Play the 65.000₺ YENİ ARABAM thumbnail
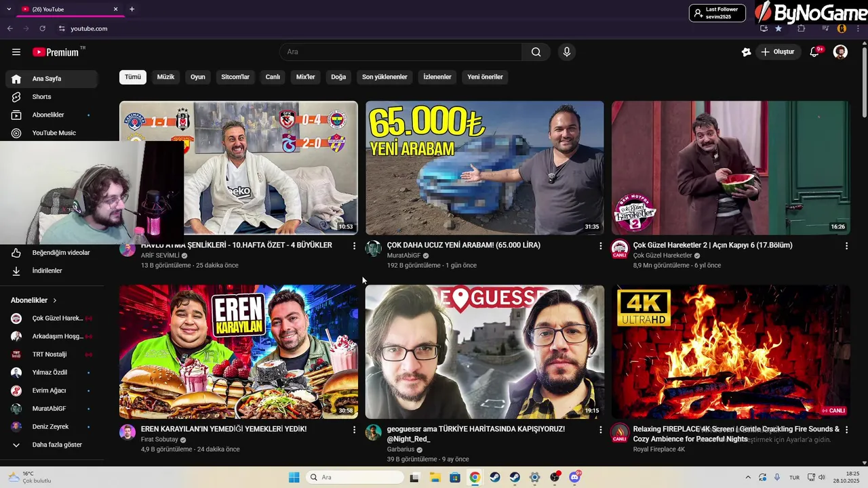Image resolution: width=868 pixels, height=488 pixels. click(485, 168)
